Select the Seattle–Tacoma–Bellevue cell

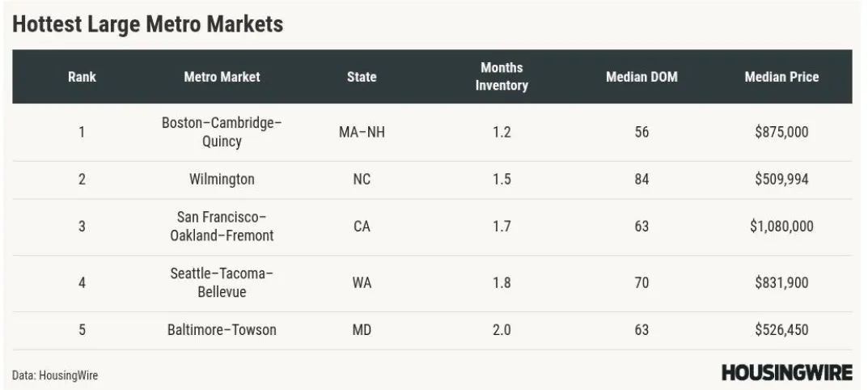click(222, 282)
